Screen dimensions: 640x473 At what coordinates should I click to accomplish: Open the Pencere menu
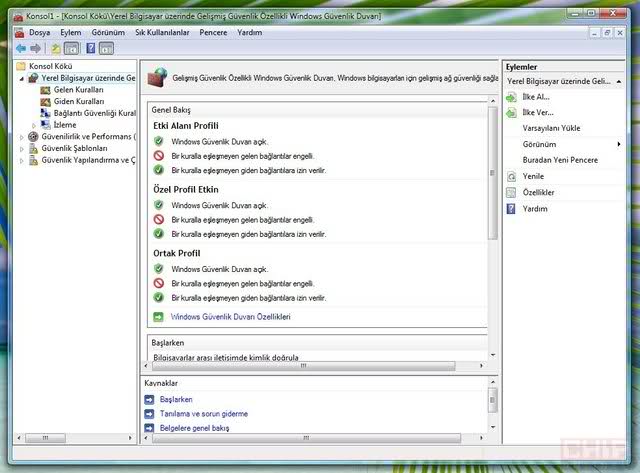point(213,32)
